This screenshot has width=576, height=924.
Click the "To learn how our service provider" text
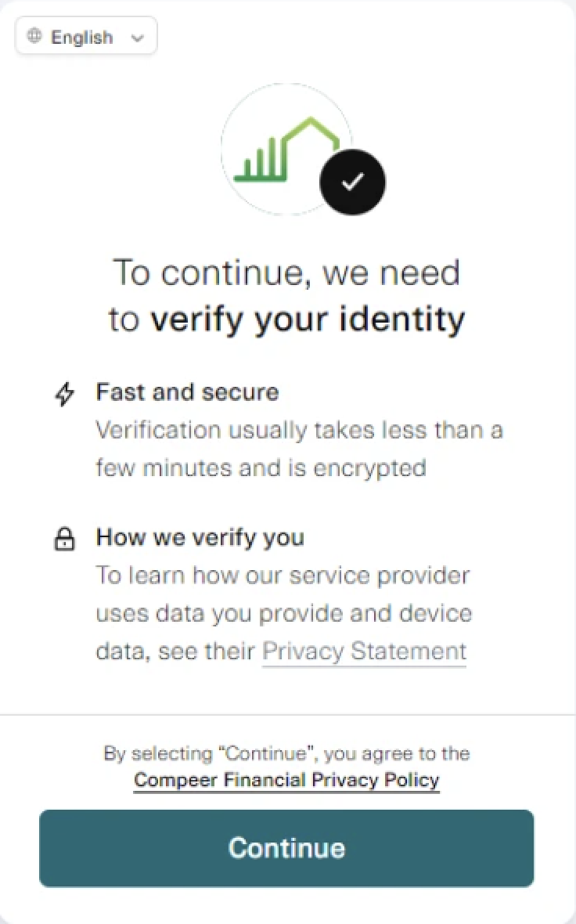click(283, 576)
